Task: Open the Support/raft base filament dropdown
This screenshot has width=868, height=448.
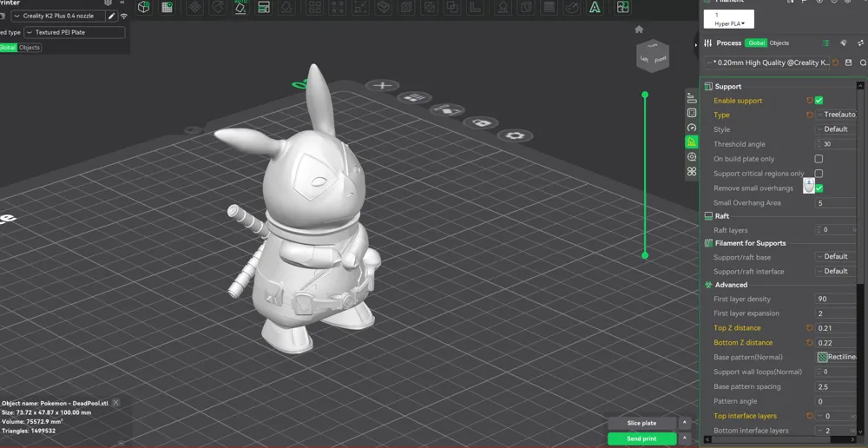Action: [836, 256]
